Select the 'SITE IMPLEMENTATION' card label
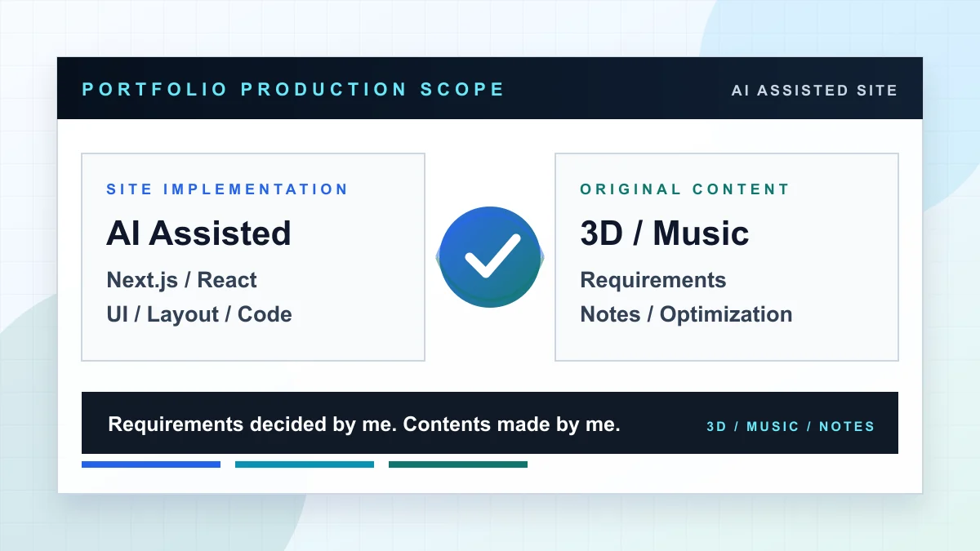This screenshot has width=980, height=551. pyautogui.click(x=227, y=189)
